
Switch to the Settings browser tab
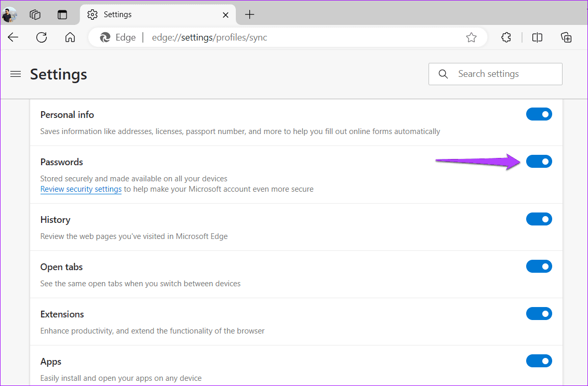[x=118, y=15]
